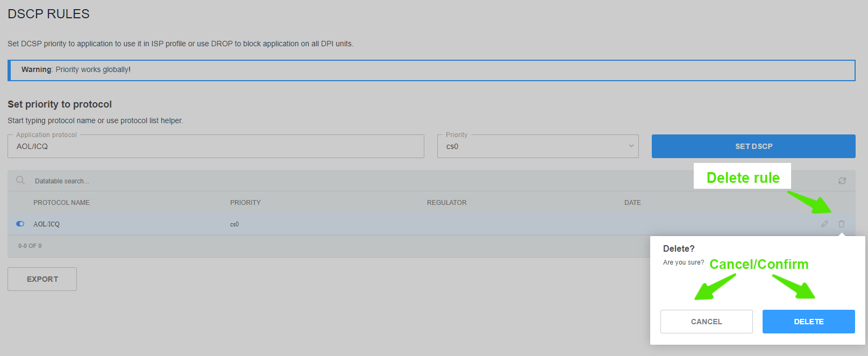The width and height of the screenshot is (868, 356).
Task: Confirm deletion with the DELETE button
Action: click(808, 322)
